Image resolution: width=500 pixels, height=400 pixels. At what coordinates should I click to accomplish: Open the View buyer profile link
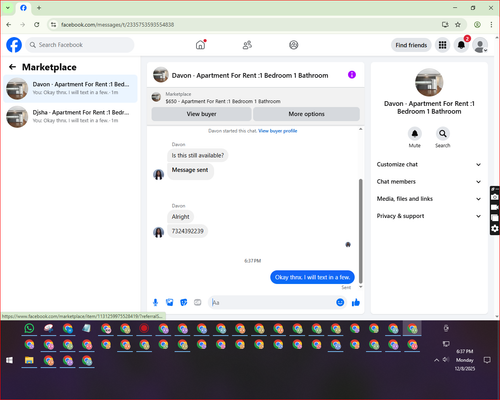click(x=278, y=131)
